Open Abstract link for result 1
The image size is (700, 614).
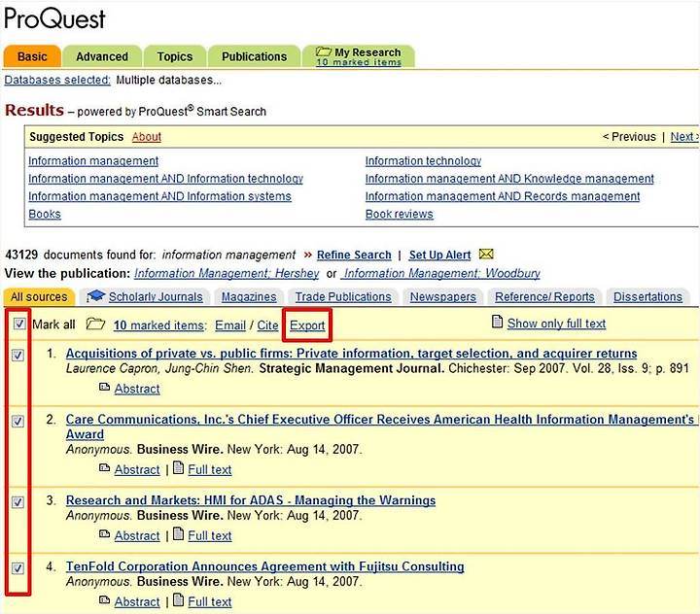pyautogui.click(x=137, y=390)
